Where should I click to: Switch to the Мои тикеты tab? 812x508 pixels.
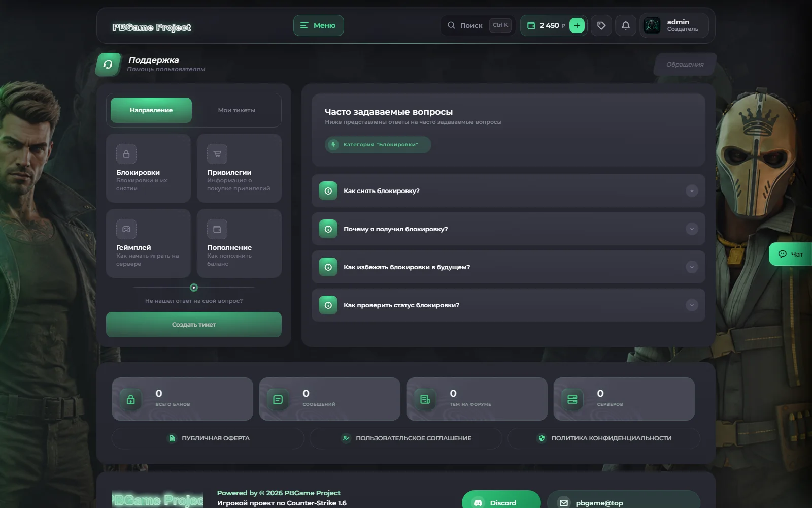pos(236,110)
